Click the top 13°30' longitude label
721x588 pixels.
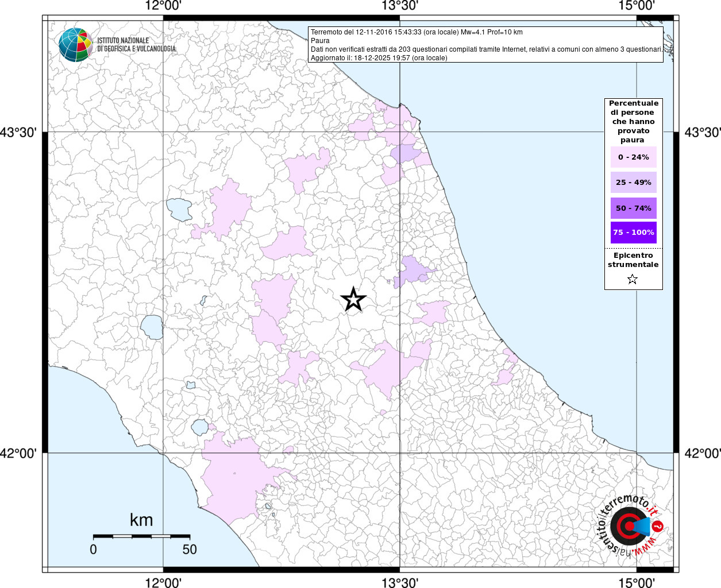click(400, 6)
